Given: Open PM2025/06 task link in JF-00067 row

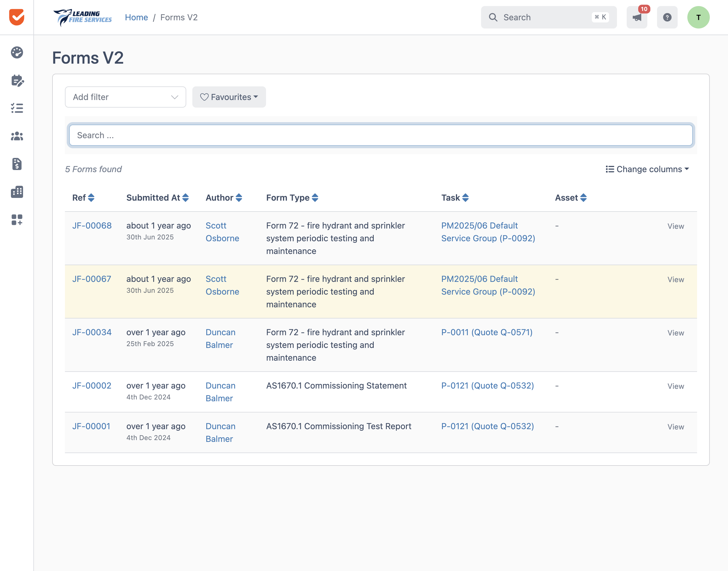Looking at the screenshot, I should (488, 285).
